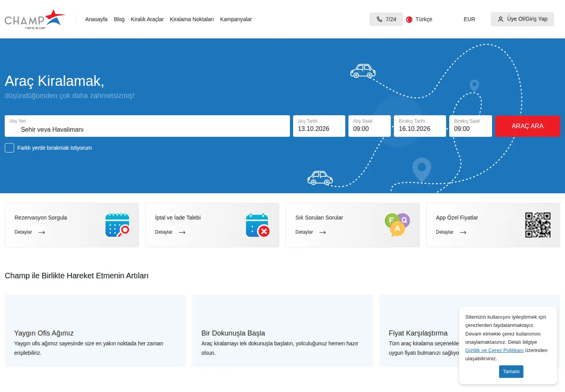Click the Champ rent a car logo

pyautogui.click(x=35, y=19)
